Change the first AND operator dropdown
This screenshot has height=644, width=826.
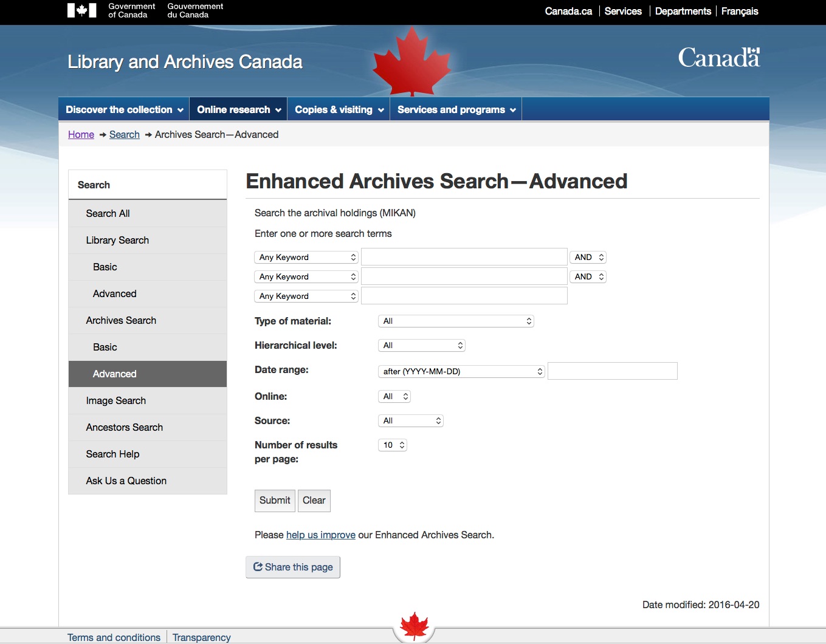click(588, 257)
